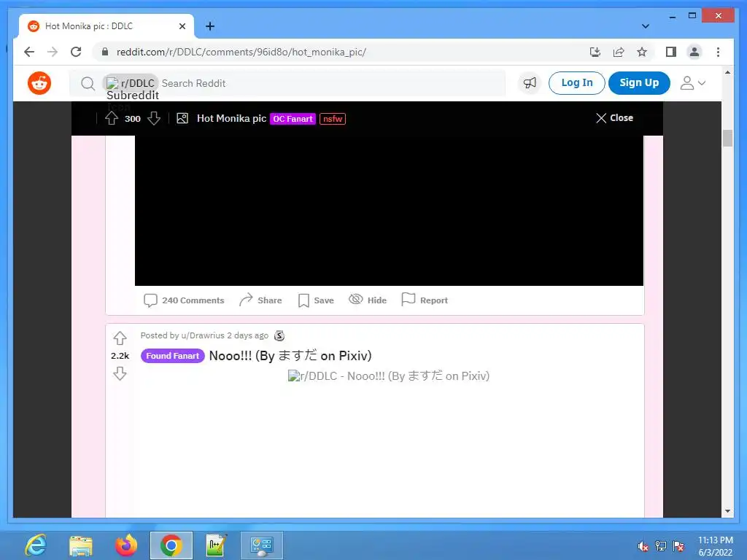
Task: Open Chrome's three-dot menu
Action: coord(718,52)
